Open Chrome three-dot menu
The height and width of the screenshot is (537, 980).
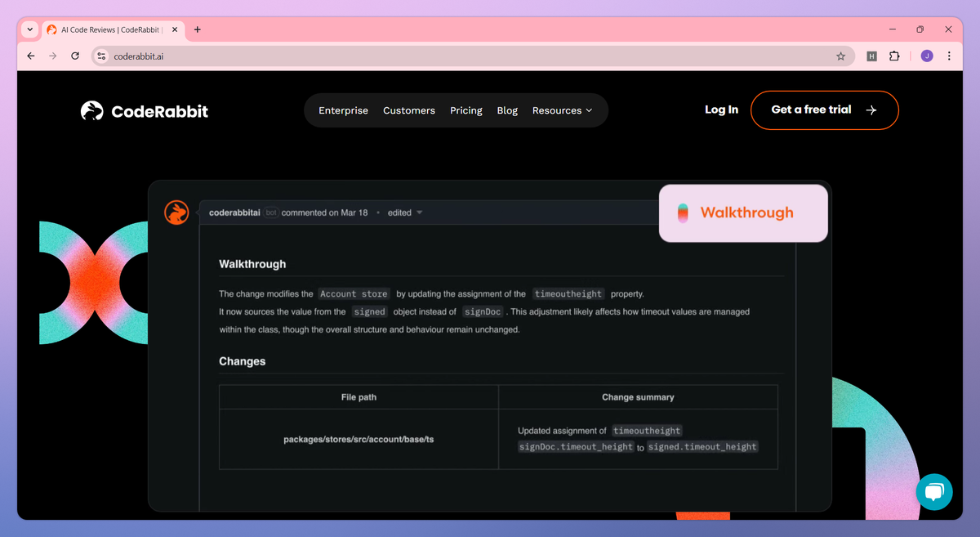pyautogui.click(x=949, y=56)
